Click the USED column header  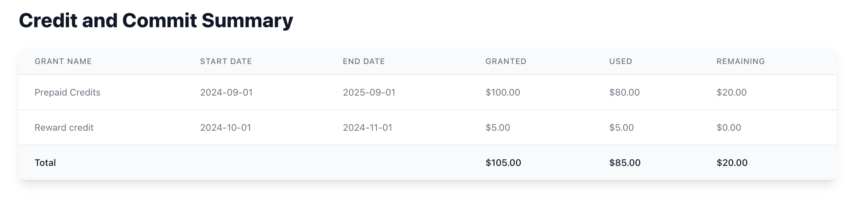pyautogui.click(x=620, y=61)
